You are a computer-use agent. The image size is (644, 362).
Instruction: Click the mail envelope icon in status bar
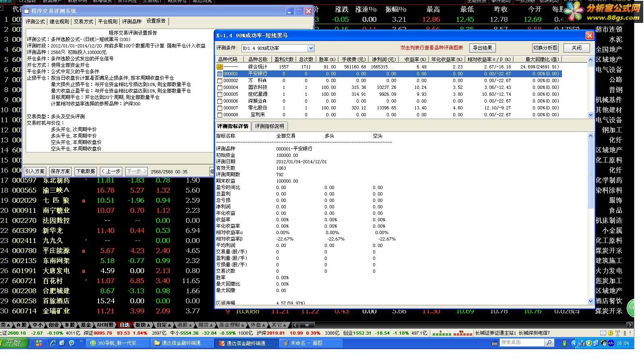click(x=603, y=333)
